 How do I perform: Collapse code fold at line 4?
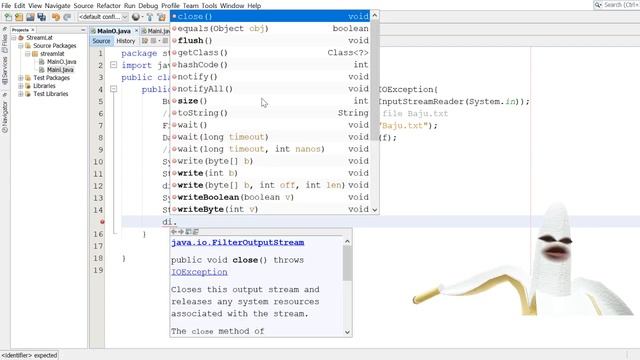tap(113, 89)
